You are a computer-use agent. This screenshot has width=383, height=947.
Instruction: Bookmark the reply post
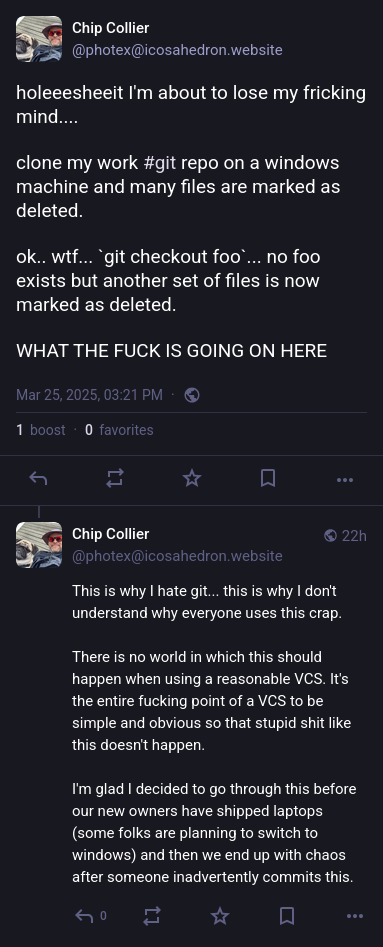pyautogui.click(x=287, y=917)
